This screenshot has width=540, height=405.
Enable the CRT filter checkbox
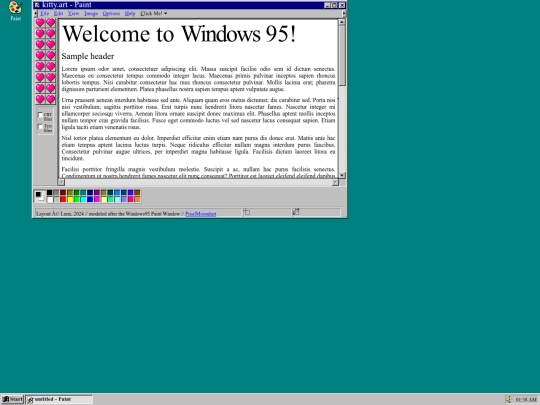(40, 115)
